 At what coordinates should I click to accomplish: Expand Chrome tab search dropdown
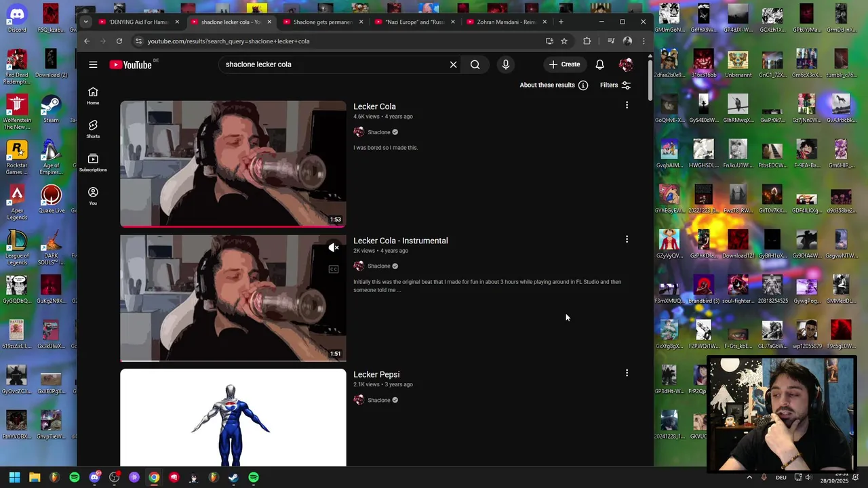(85, 22)
